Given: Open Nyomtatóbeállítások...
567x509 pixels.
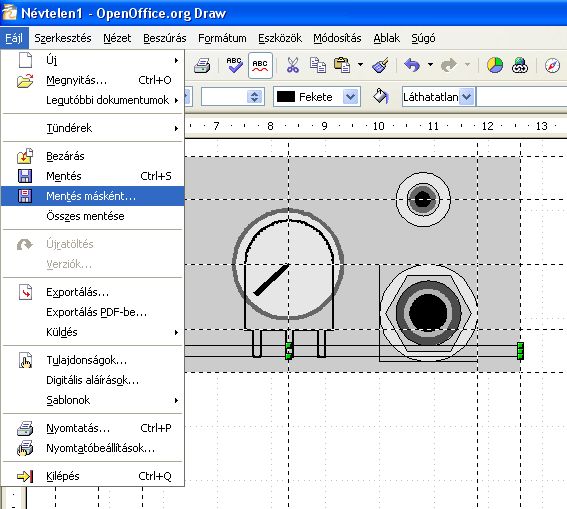Looking at the screenshot, I should [93, 448].
